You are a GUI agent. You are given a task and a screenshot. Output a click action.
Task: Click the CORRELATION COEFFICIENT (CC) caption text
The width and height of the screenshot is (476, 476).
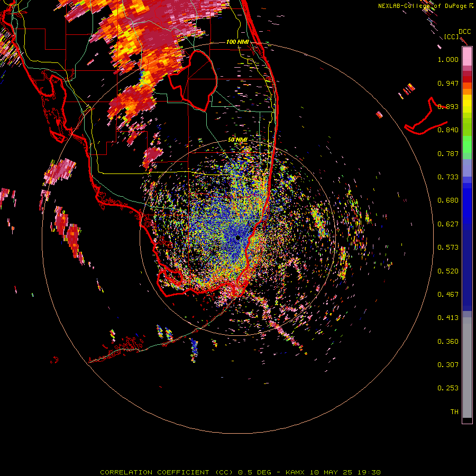(166, 472)
